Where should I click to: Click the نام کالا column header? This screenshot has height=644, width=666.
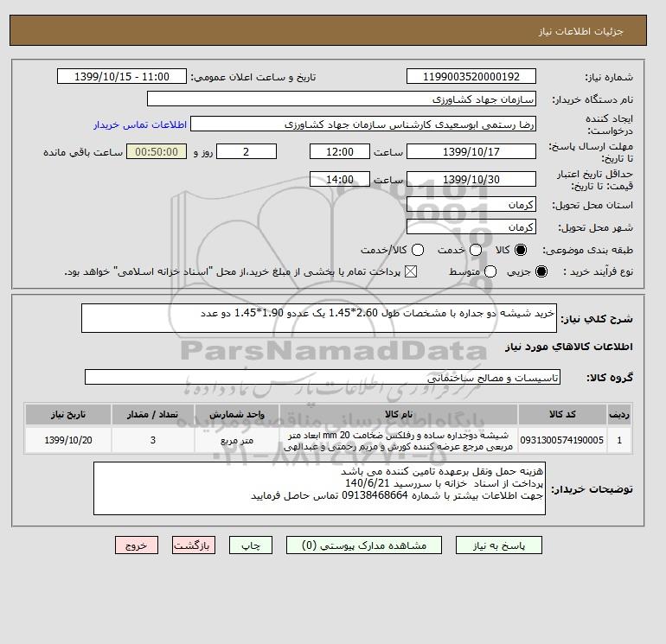click(399, 414)
